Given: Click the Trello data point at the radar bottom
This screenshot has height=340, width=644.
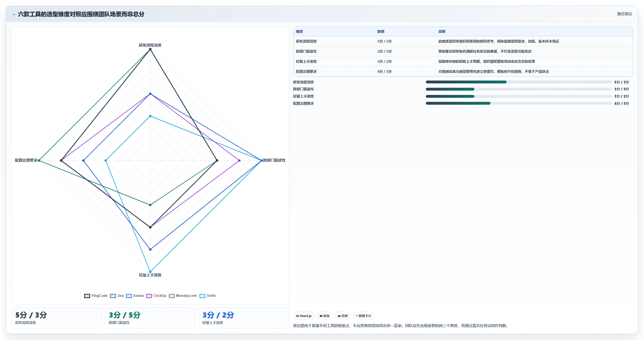Looking at the screenshot, I should click(x=150, y=272).
